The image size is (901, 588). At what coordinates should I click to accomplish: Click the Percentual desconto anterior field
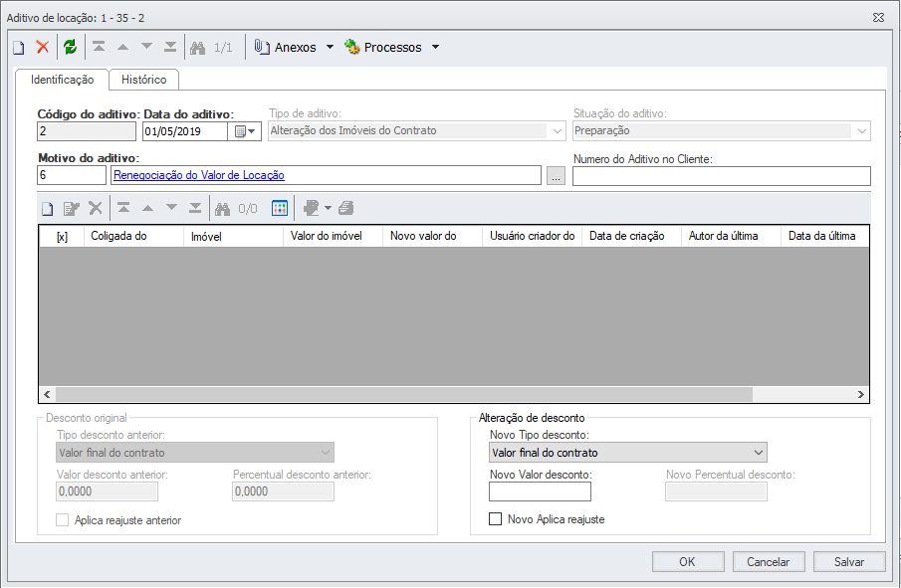[283, 491]
